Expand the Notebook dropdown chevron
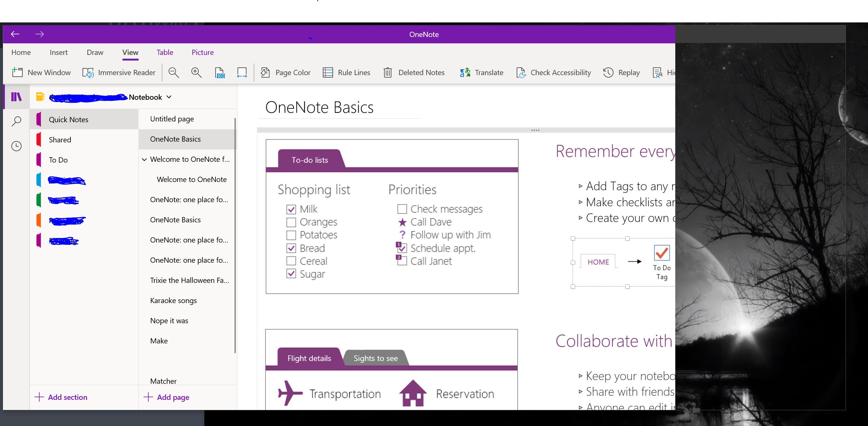 [169, 97]
